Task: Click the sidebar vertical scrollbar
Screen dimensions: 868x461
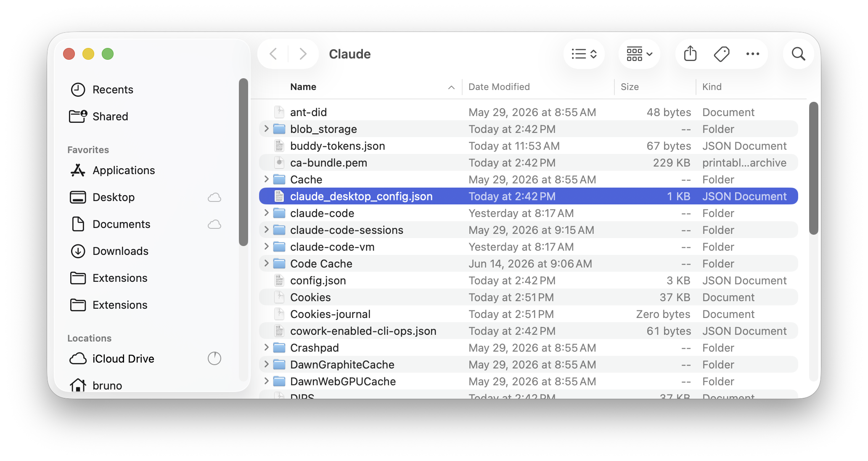Action: pos(243,162)
